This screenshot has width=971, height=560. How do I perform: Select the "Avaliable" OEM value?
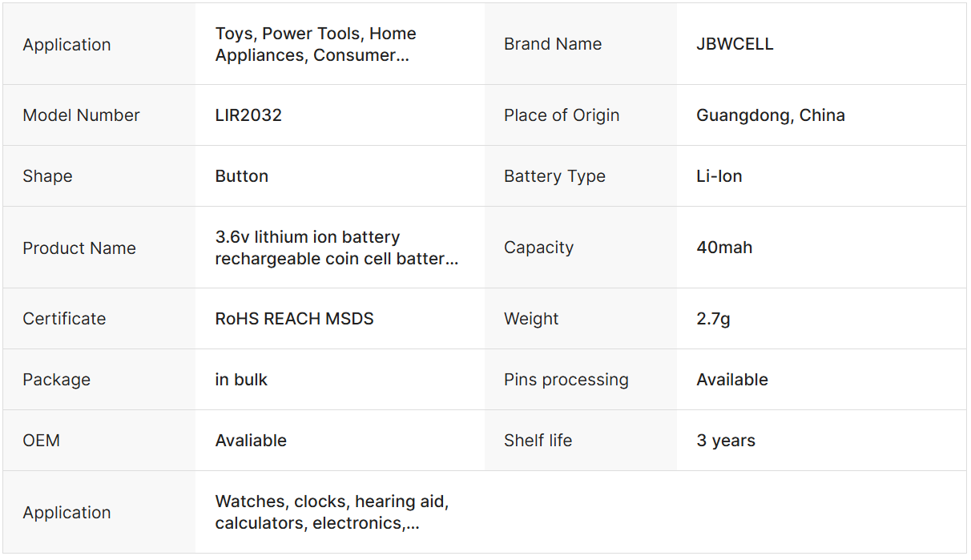coord(251,441)
